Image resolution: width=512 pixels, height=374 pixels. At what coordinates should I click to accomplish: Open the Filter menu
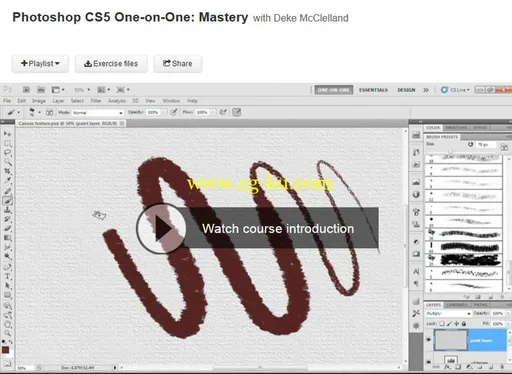[96, 101]
